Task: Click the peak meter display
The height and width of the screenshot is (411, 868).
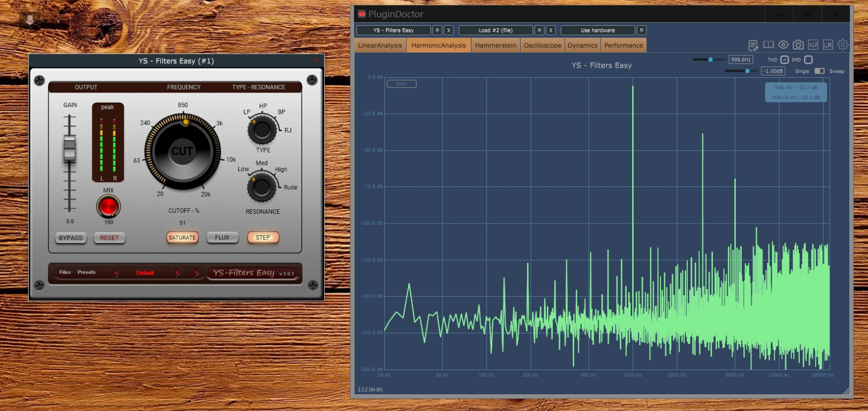Action: [x=108, y=143]
